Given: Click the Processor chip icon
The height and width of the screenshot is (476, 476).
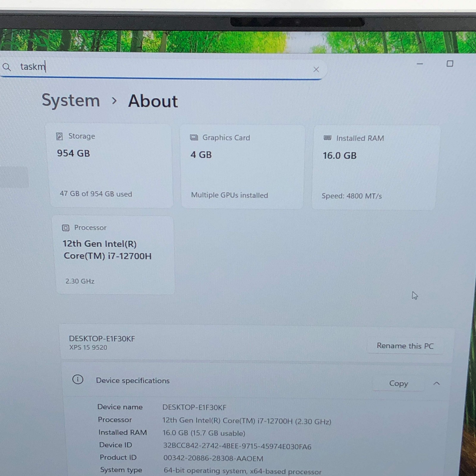Looking at the screenshot, I should coord(65,228).
